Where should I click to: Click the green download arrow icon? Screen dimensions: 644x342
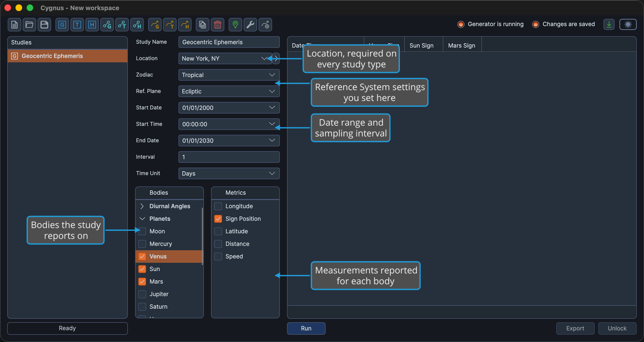pyautogui.click(x=609, y=24)
